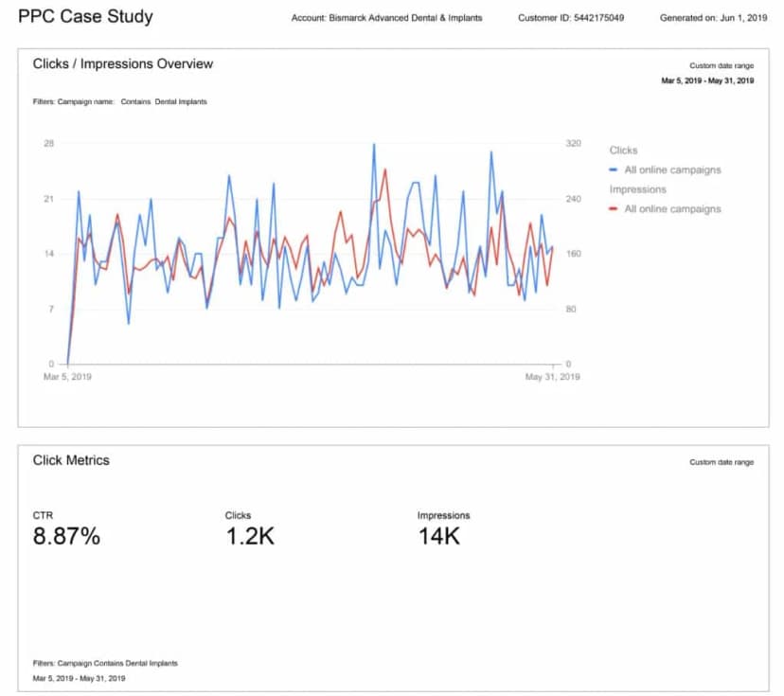Toggle the red 'All online campaigns' Impressions series

tap(672, 209)
